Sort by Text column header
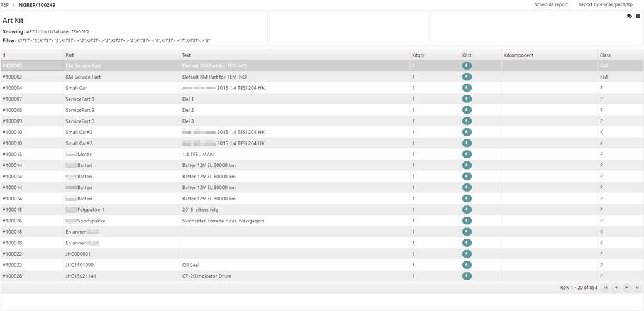 (187, 55)
